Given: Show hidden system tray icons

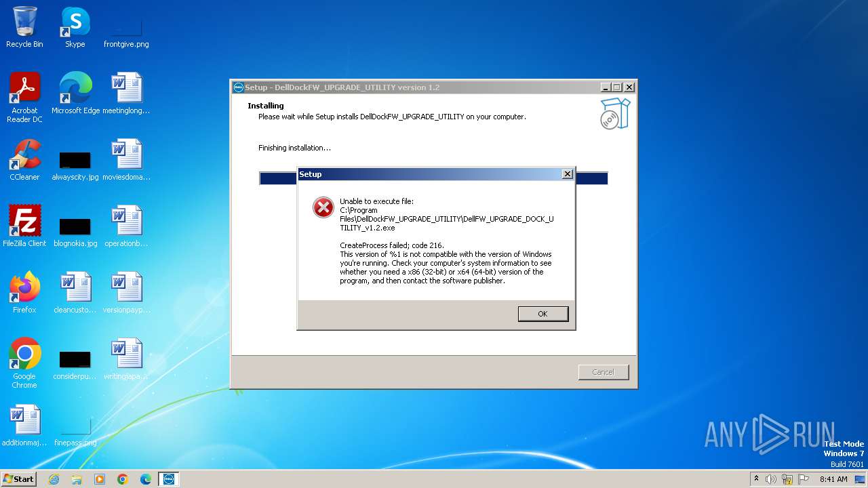Looking at the screenshot, I should (x=756, y=479).
